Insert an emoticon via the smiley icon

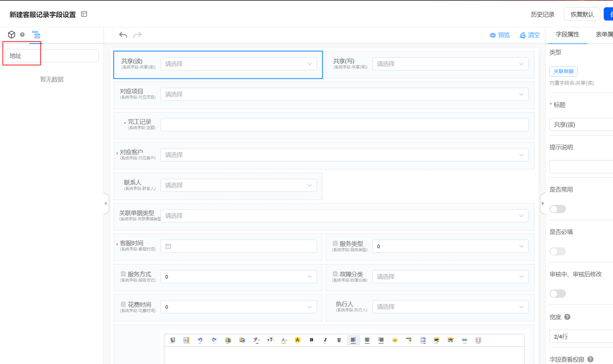pos(395,340)
